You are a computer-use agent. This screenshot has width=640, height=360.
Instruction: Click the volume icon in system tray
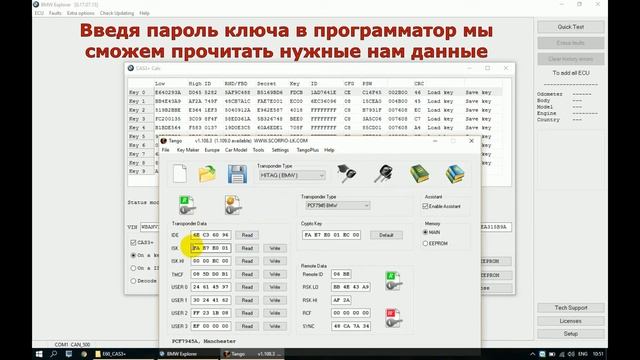tap(571, 354)
